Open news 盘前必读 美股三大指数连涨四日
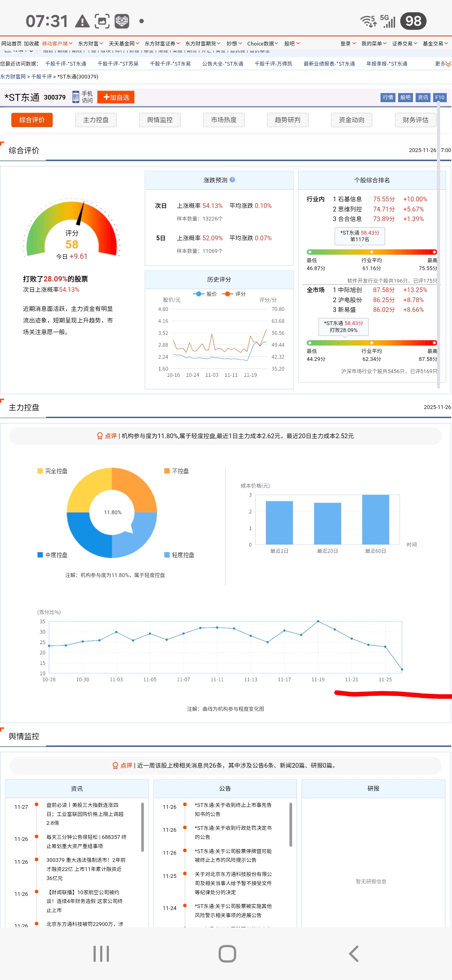The width and height of the screenshot is (452, 980). click(85, 814)
